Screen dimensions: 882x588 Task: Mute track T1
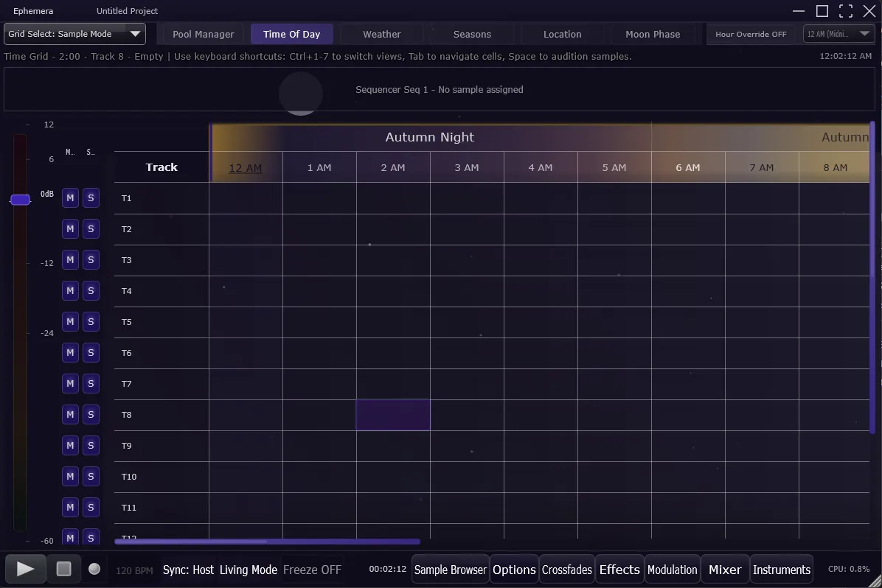(x=70, y=197)
